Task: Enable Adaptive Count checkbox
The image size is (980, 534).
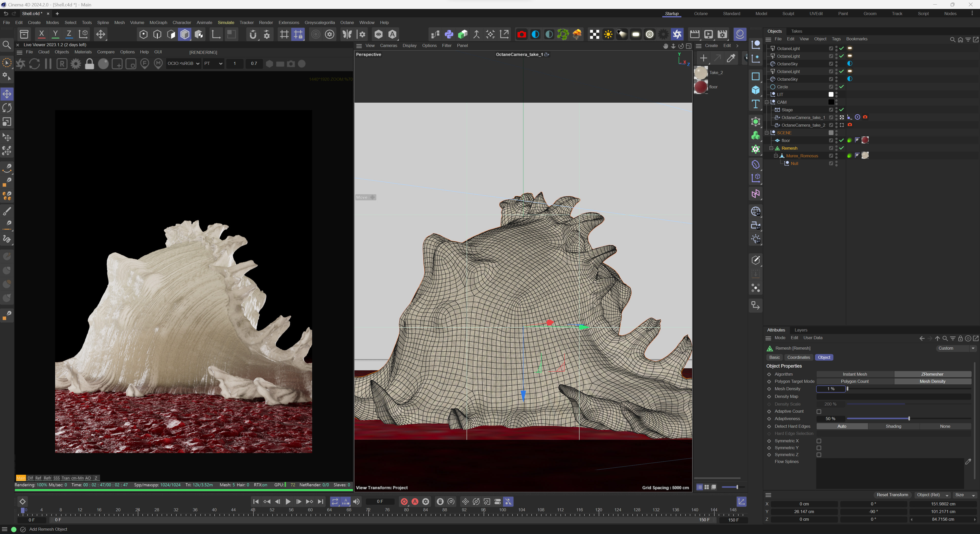Action: pyautogui.click(x=819, y=411)
